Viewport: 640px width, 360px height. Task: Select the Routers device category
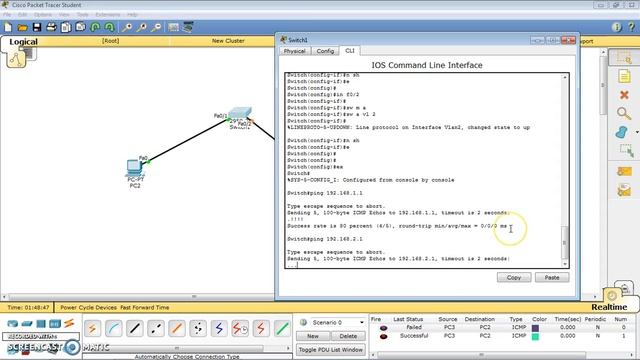pyautogui.click(x=12, y=324)
